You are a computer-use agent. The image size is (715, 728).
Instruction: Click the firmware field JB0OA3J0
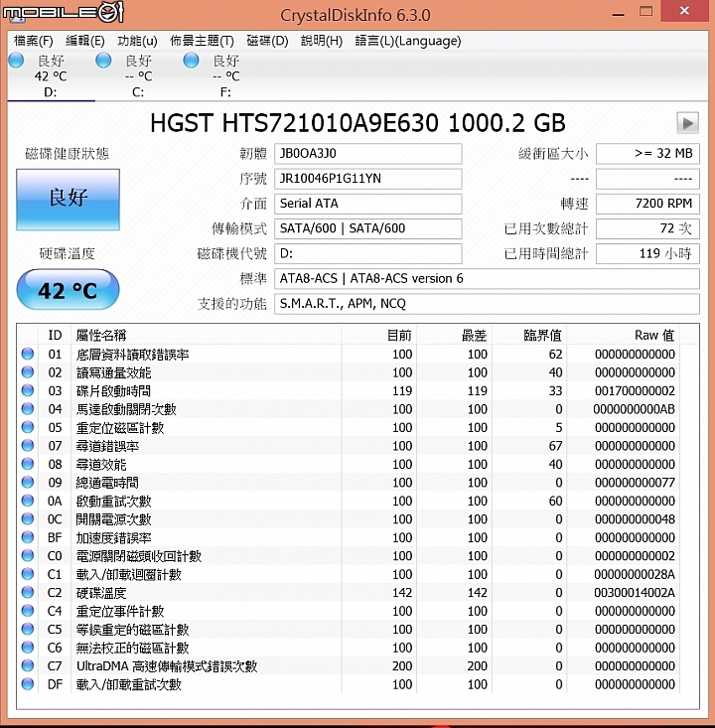point(367,154)
